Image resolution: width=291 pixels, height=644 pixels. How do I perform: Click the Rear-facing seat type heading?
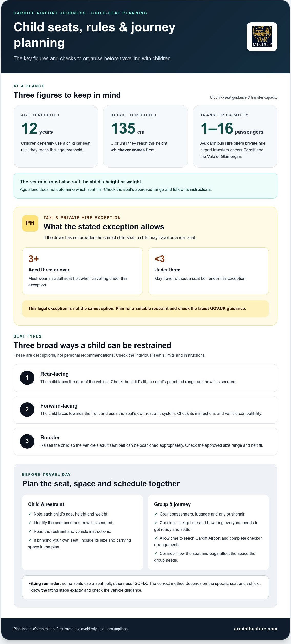coord(55,374)
